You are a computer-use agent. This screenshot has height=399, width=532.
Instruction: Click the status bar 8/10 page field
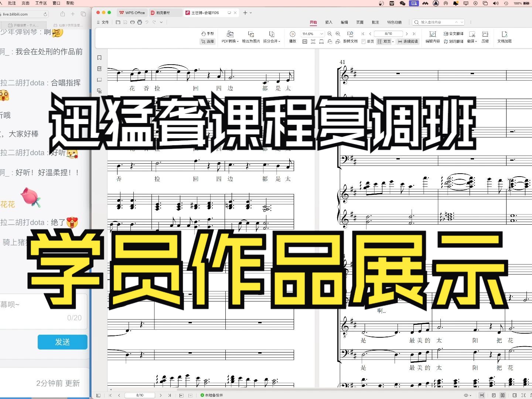point(140,395)
